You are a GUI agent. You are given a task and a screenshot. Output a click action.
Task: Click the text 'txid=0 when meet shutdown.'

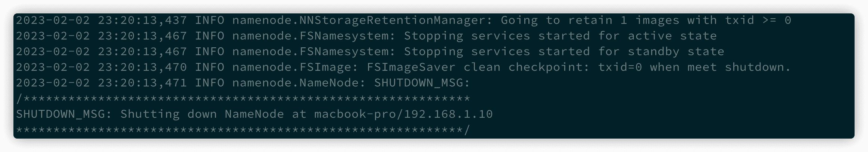click(x=694, y=67)
